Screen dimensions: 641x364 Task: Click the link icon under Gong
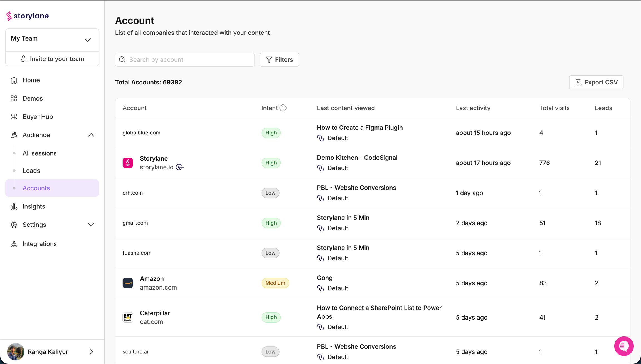click(320, 288)
